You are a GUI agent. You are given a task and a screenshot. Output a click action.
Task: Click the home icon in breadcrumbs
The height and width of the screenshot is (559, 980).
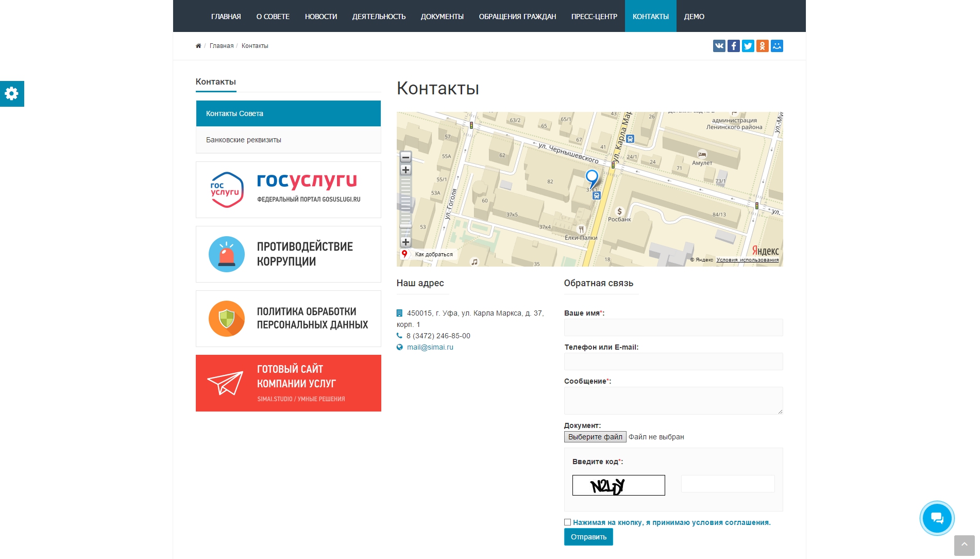click(x=198, y=46)
